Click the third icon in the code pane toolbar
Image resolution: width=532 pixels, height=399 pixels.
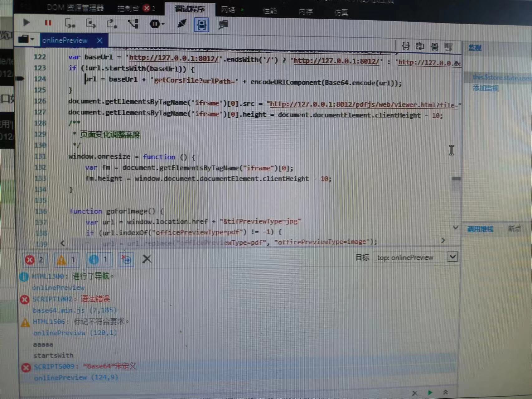(x=434, y=47)
